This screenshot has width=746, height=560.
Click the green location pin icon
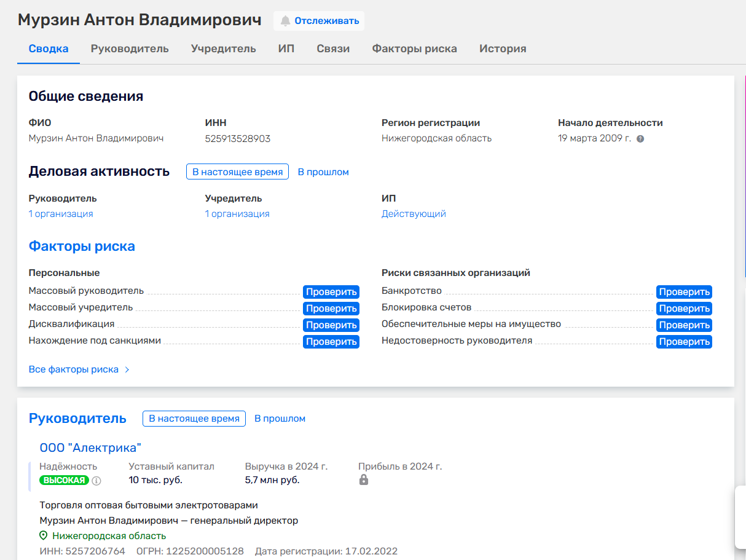tap(44, 536)
